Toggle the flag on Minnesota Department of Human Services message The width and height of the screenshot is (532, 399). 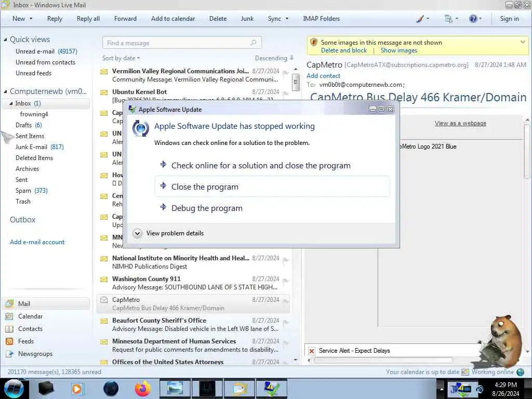tap(285, 343)
